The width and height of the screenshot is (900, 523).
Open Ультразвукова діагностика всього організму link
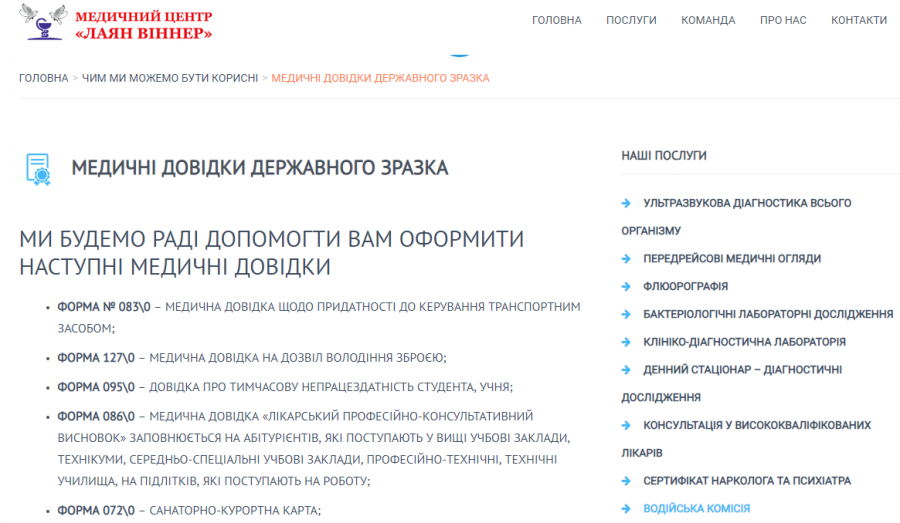click(x=747, y=203)
